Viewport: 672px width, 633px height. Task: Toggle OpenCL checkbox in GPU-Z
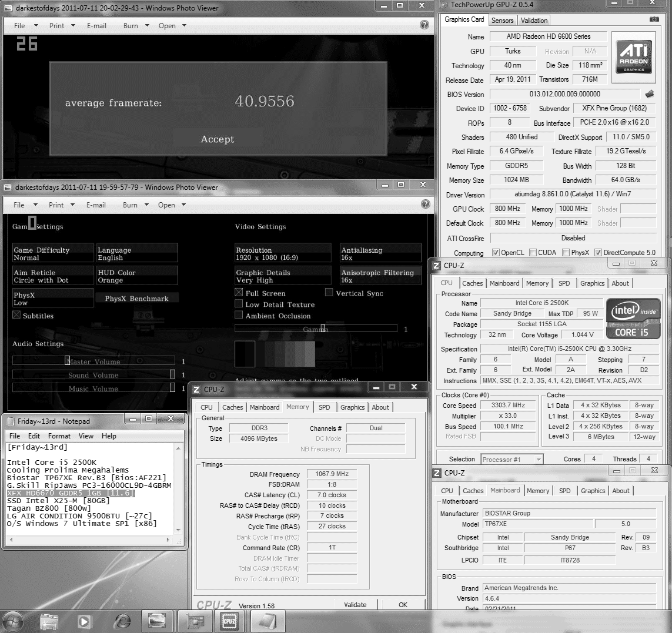click(x=496, y=252)
